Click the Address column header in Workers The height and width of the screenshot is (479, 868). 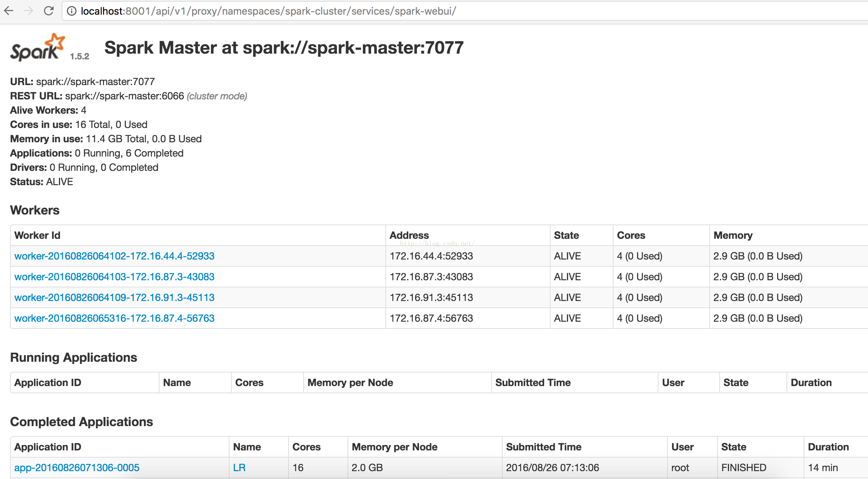tap(409, 235)
